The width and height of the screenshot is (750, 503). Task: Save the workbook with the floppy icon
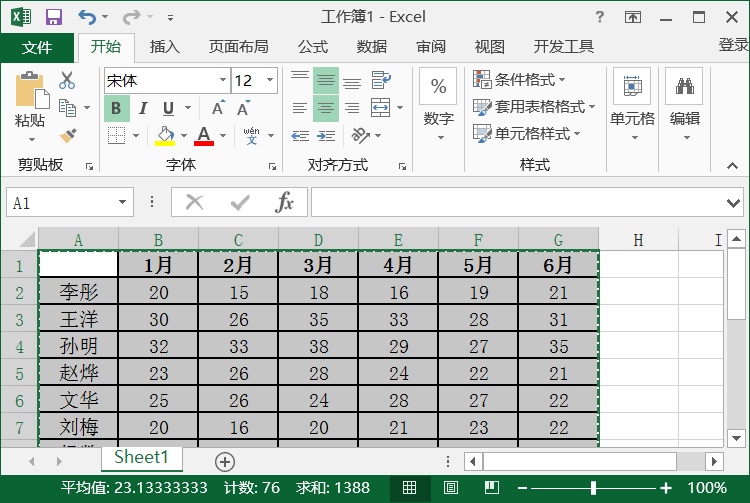coord(54,17)
